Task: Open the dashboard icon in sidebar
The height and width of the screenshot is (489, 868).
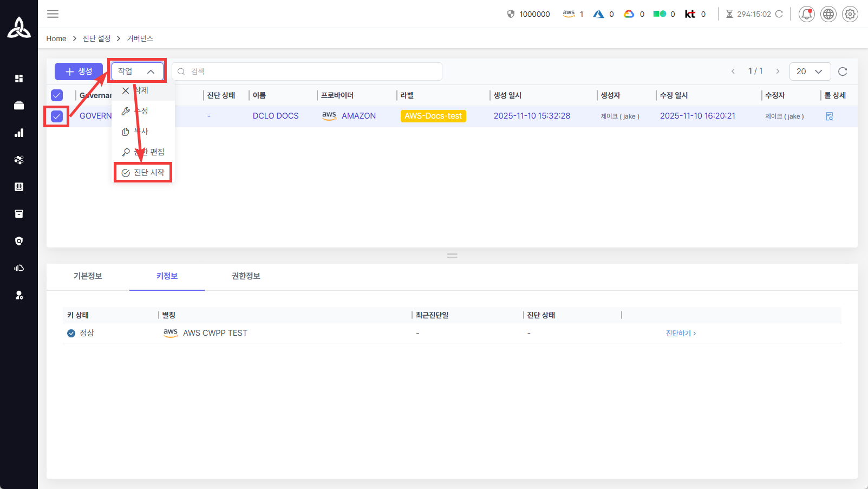Action: (x=19, y=79)
